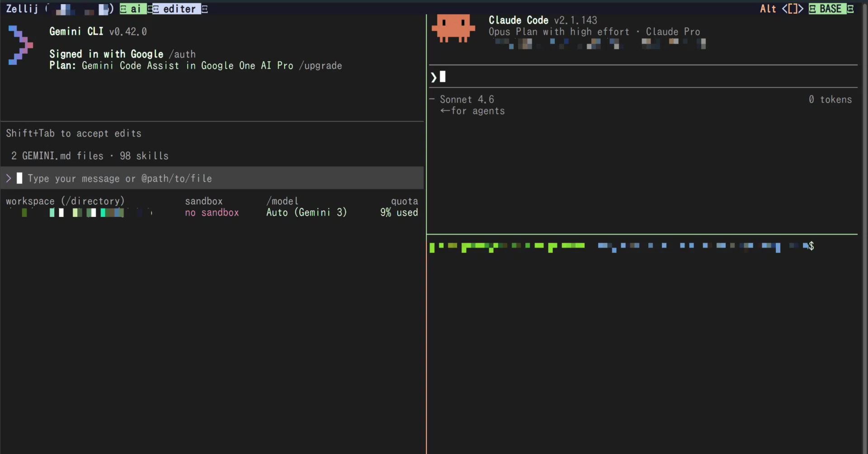Screen dimensions: 868x454
Task: Click the shell prompt '$' in lower pane
Action: pos(811,246)
